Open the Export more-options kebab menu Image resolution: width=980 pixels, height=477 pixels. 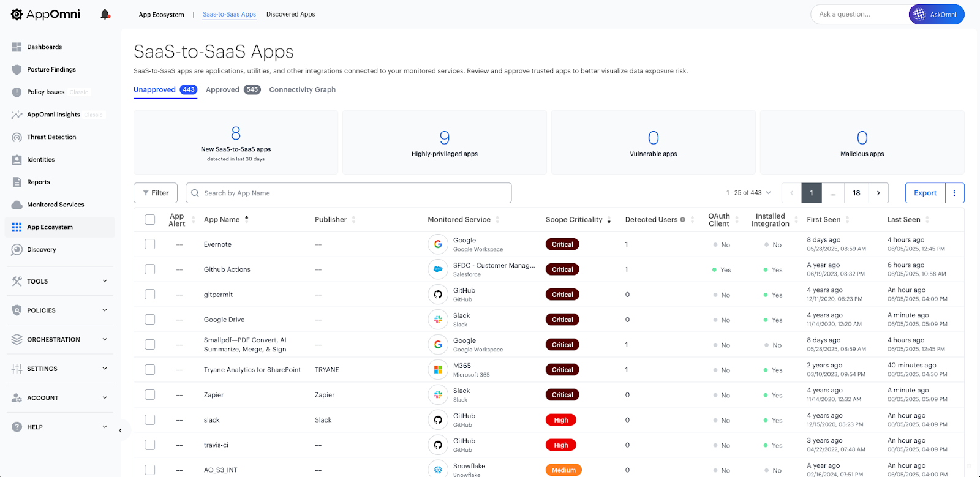pyautogui.click(x=954, y=193)
